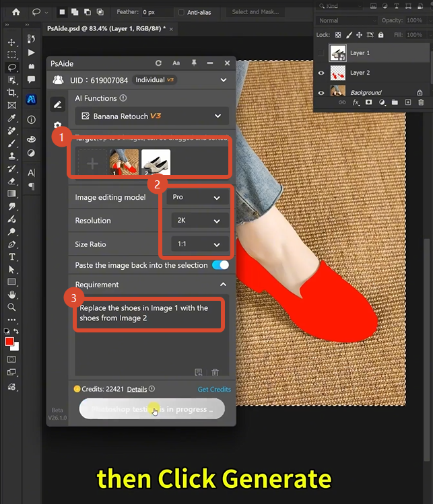The image size is (433, 504).
Task: Select the Frame tool
Action: coord(11,106)
